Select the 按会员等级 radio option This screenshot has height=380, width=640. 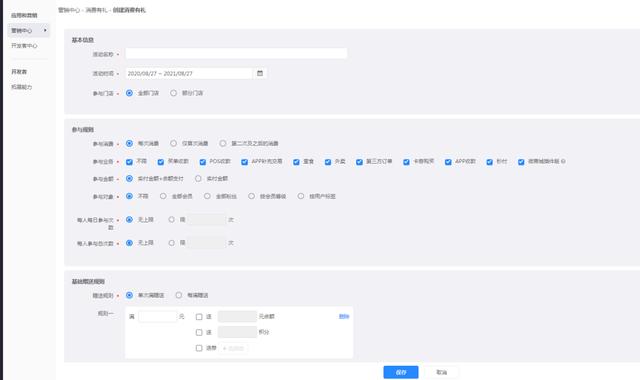(x=251, y=196)
